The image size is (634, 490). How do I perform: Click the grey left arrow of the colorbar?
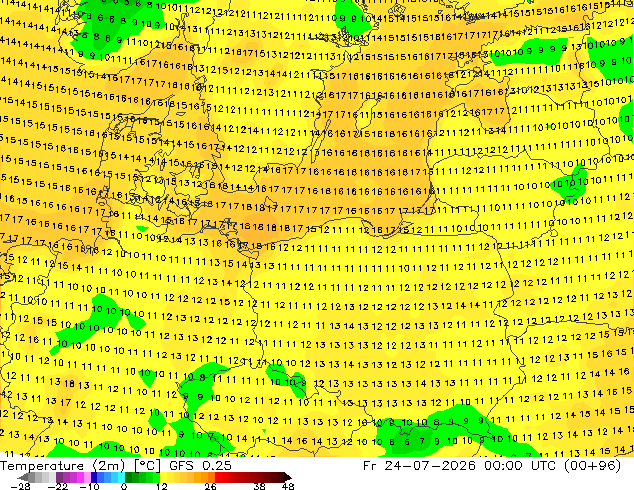coord(22,477)
